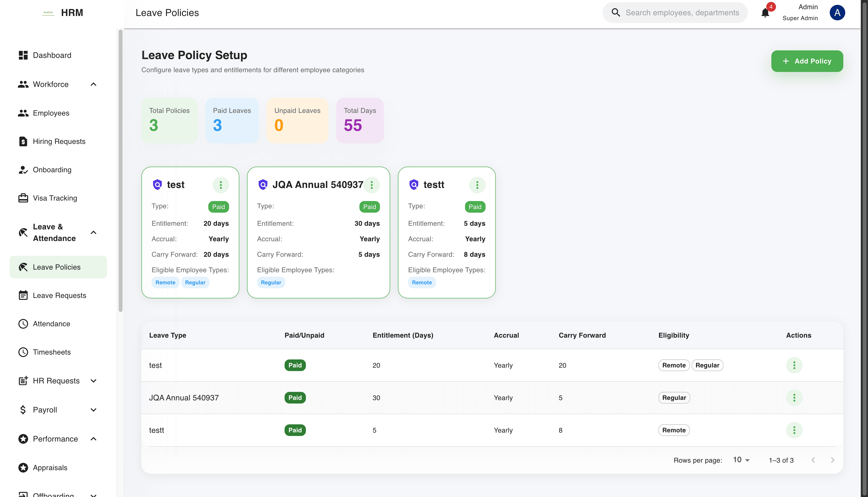Select Leave Policies menu item

[58, 267]
